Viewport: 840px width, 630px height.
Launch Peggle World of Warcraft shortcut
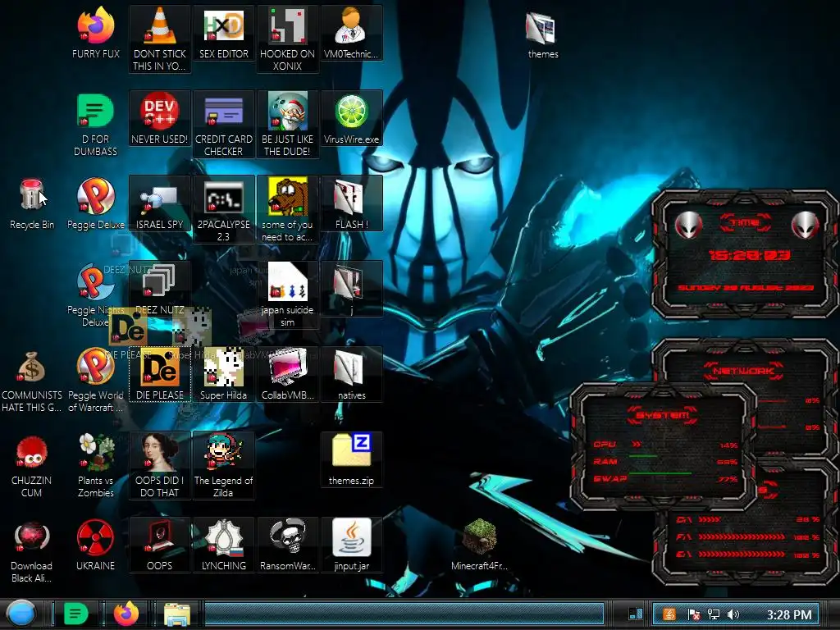(95, 367)
